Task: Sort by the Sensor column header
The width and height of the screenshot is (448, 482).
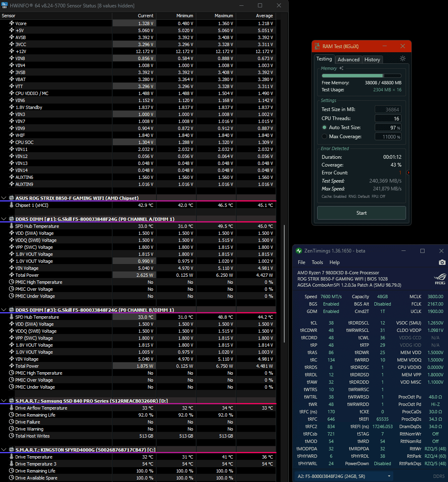Action: (x=56, y=16)
